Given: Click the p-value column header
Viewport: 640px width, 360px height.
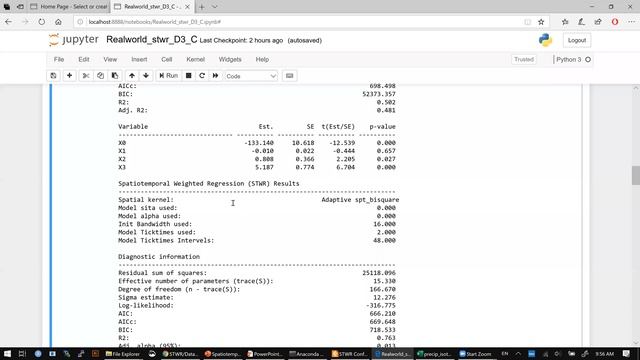Looking at the screenshot, I should click(x=382, y=127).
